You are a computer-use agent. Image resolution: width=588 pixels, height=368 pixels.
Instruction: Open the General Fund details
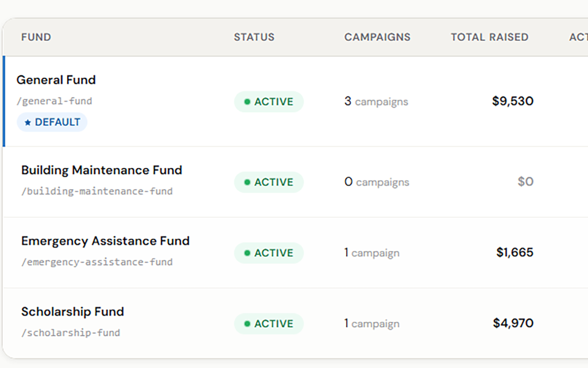coord(56,80)
